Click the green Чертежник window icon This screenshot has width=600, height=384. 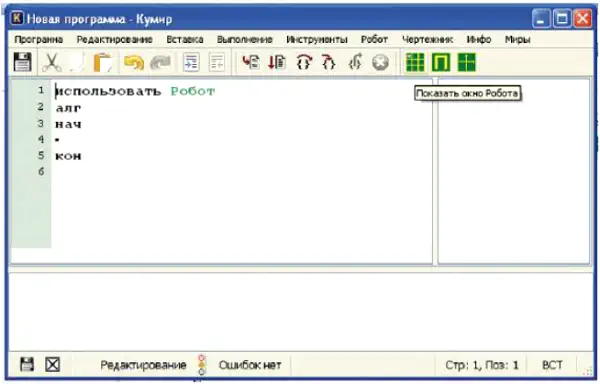pyautogui.click(x=441, y=62)
